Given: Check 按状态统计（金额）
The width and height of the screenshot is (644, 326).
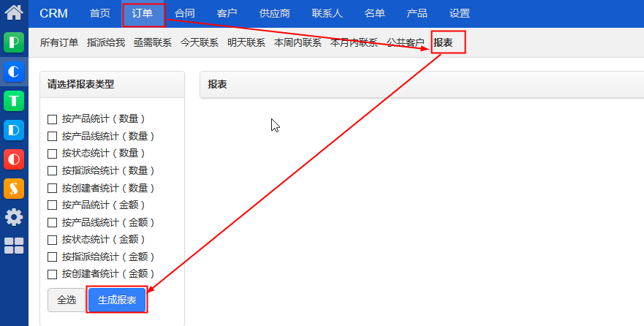Looking at the screenshot, I should [x=52, y=240].
